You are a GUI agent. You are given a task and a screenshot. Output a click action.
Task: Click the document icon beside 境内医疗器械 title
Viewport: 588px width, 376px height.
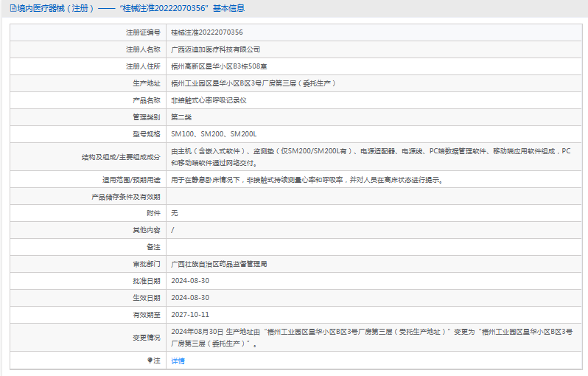pos(13,8)
